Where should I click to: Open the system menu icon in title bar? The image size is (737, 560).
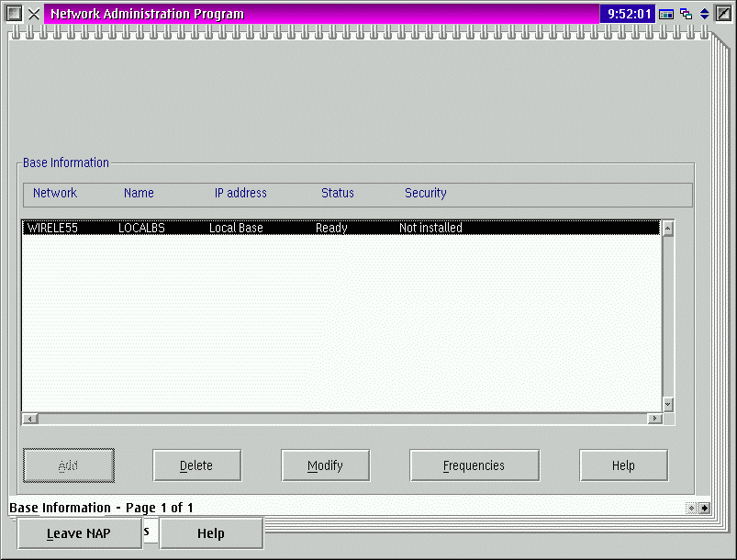tap(14, 14)
